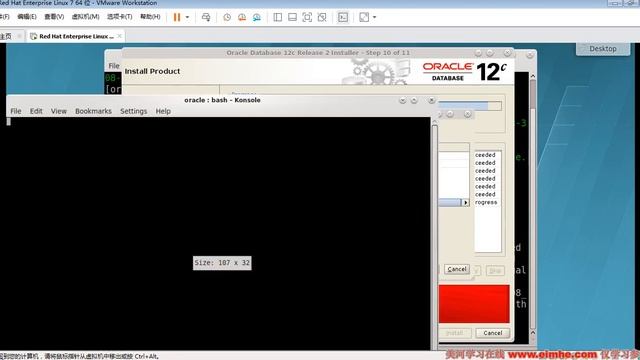Open Konsole View menu

click(59, 111)
